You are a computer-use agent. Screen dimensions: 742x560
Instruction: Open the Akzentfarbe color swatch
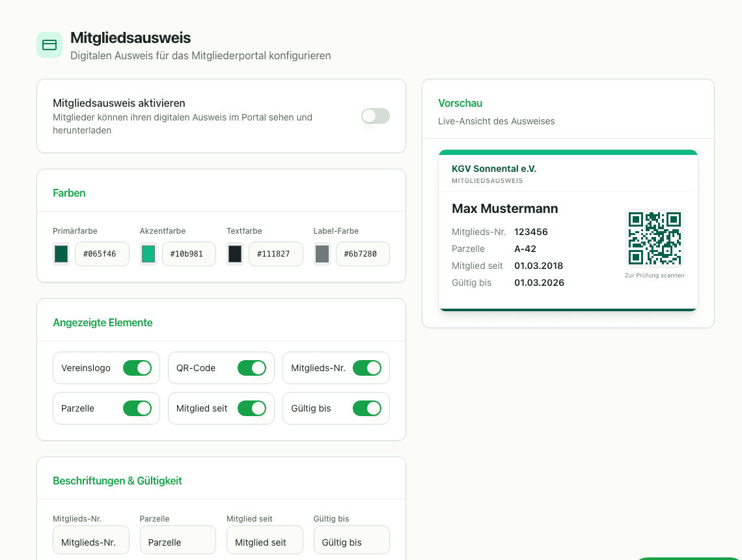pos(148,254)
